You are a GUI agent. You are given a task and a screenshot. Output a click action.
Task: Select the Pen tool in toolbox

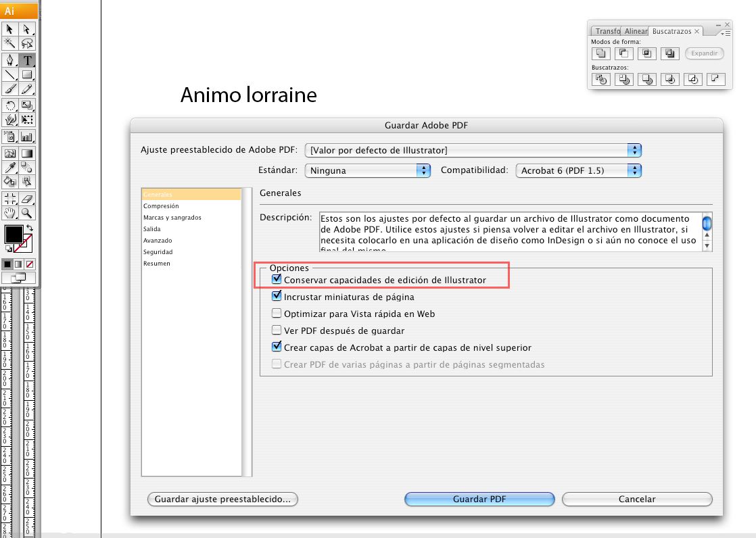[x=10, y=59]
